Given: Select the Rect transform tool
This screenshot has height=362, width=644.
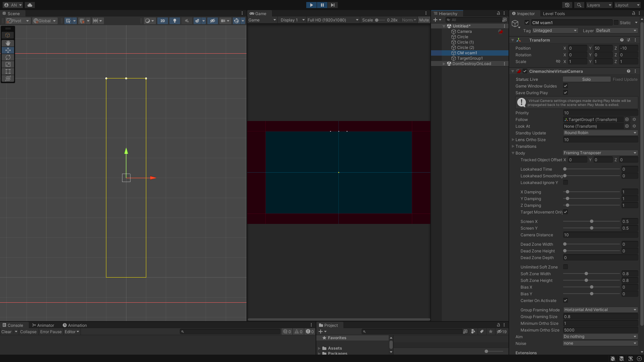Looking at the screenshot, I should pos(8,71).
